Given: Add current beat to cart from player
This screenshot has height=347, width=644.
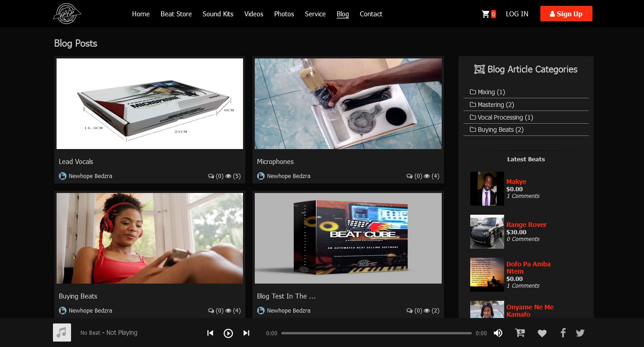Looking at the screenshot, I should [x=520, y=333].
